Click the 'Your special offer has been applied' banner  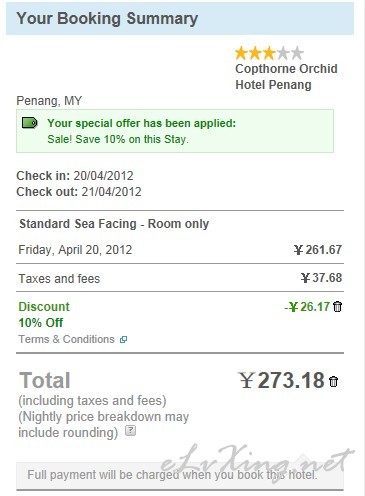pos(175,131)
